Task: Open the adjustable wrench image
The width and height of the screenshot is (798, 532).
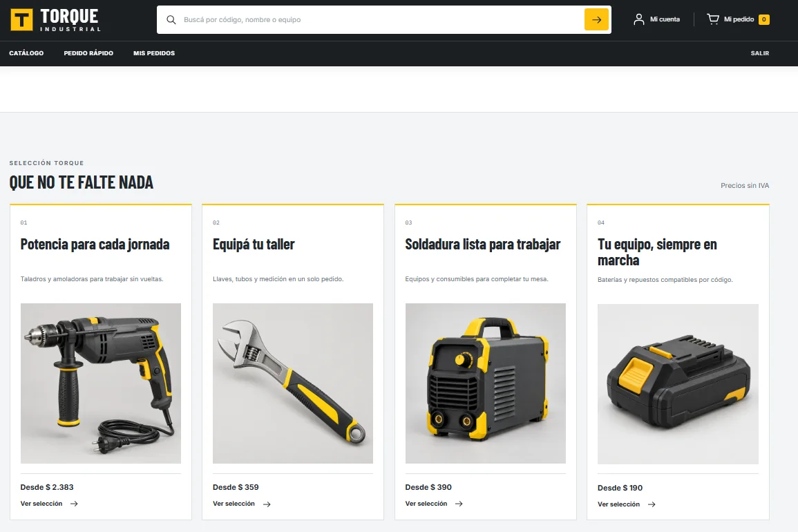Action: [x=293, y=383]
